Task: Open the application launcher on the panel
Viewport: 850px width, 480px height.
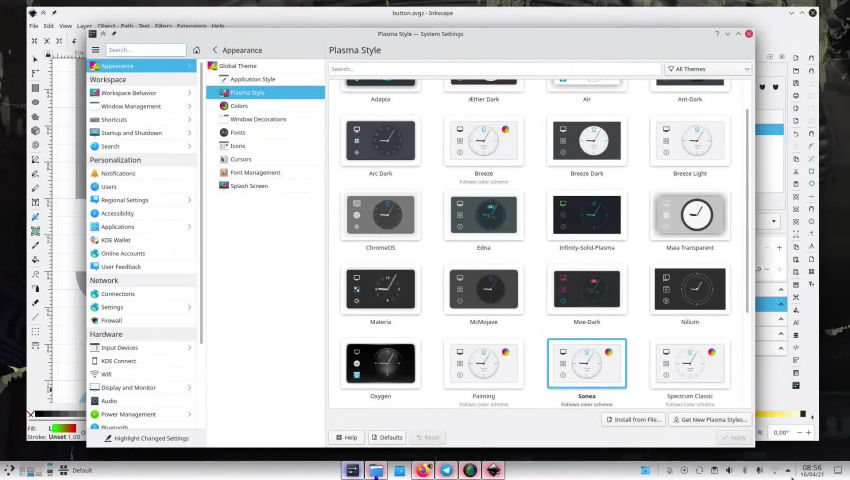Action: (x=9, y=470)
